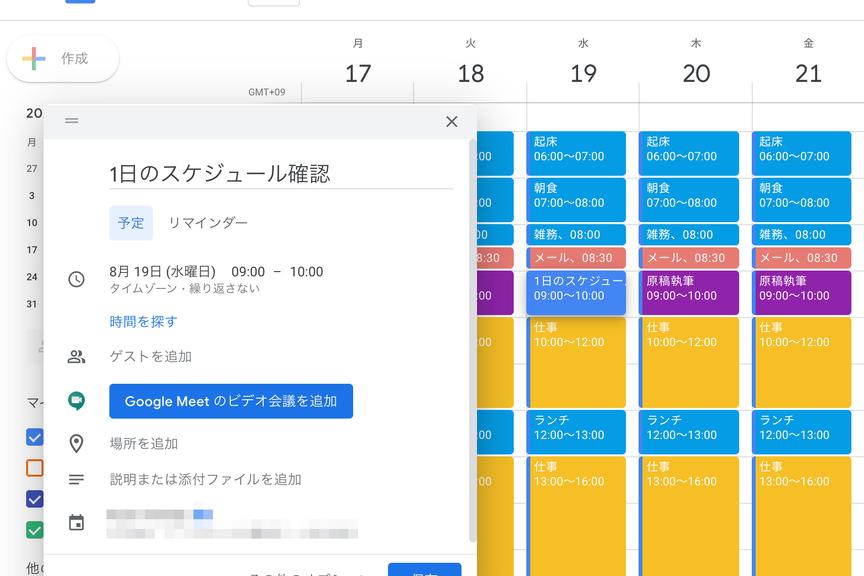Toggle the dark indigo calendar checkbox
Image resolution: width=864 pixels, height=576 pixels.
pos(35,499)
